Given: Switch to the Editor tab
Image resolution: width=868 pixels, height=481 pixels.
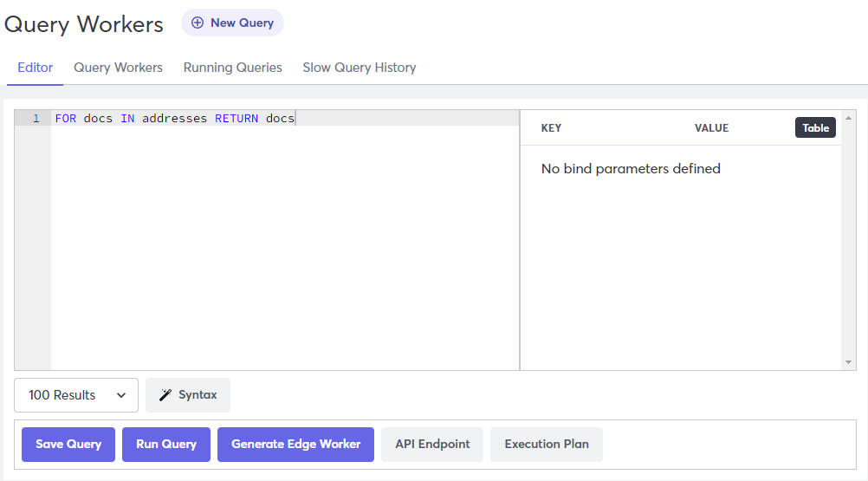Looking at the screenshot, I should [35, 68].
